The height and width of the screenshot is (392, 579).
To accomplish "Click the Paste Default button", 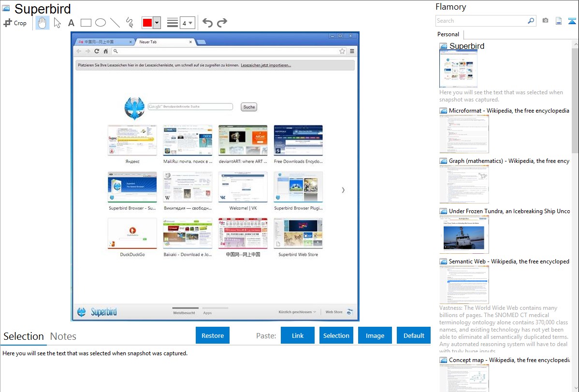I will 414,335.
